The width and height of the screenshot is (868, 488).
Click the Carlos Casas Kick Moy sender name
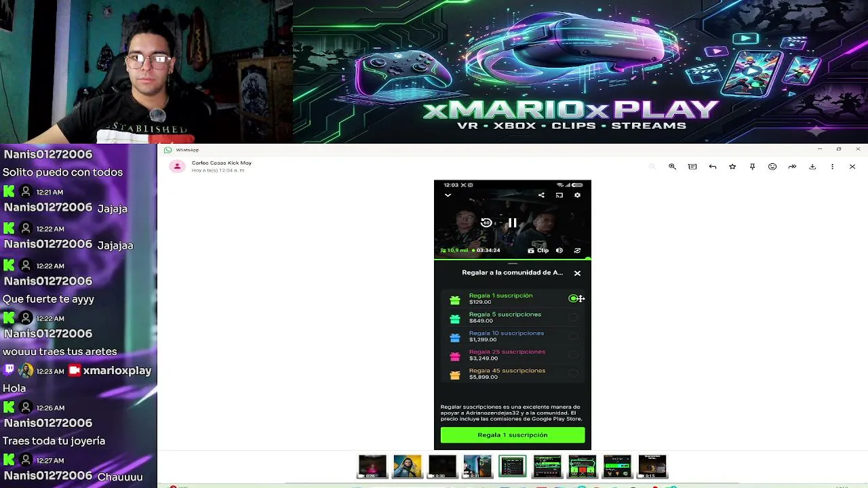coord(222,163)
